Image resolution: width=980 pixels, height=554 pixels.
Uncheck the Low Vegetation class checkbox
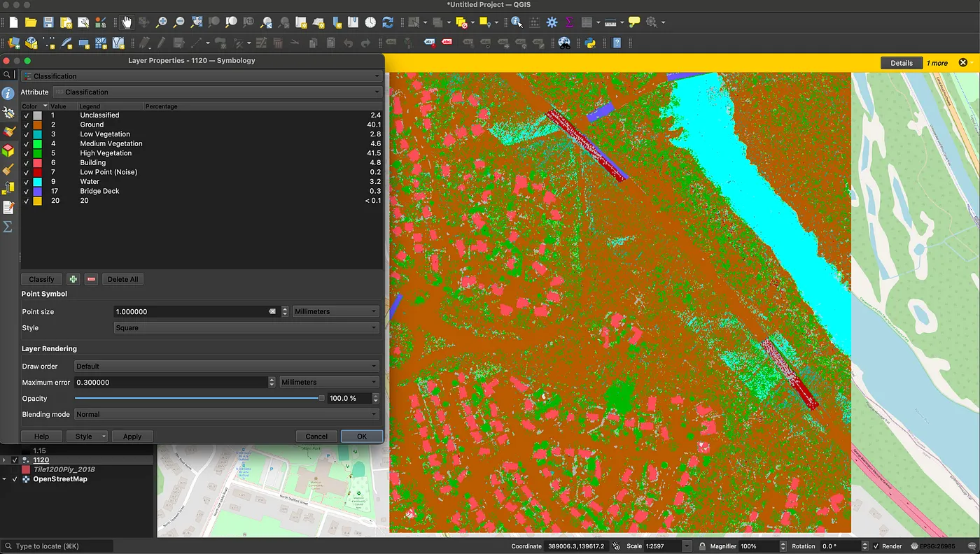26,134
